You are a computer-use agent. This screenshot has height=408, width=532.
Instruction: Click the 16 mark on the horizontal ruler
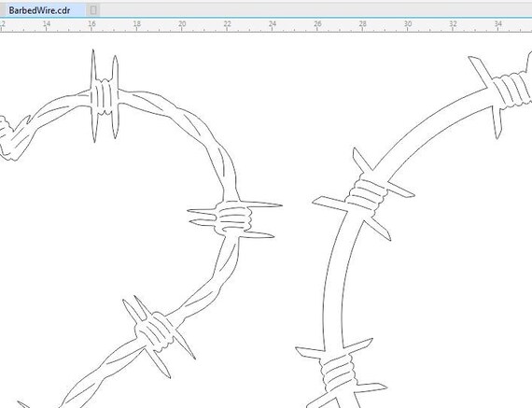[91, 23]
